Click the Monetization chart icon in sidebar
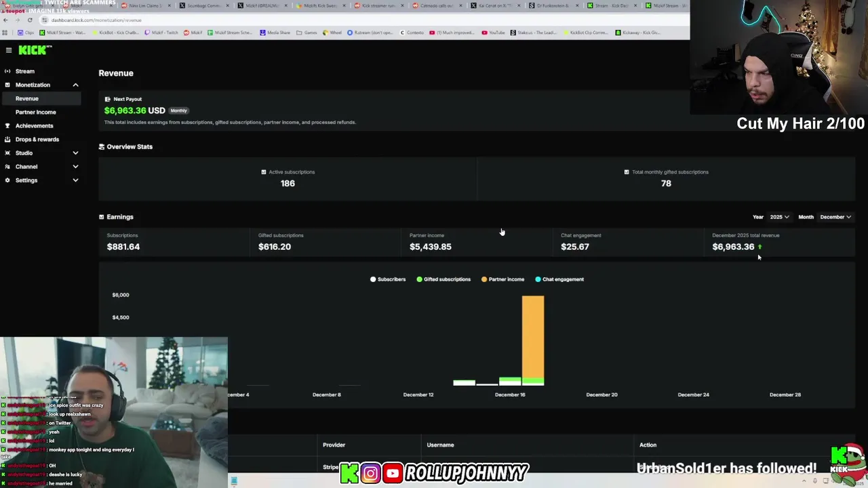The image size is (868, 488). (7, 85)
